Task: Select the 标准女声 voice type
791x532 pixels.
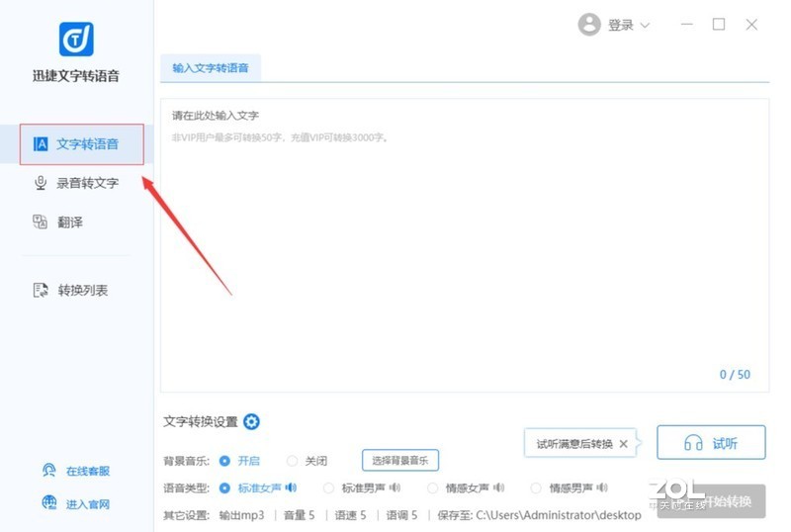Action: tap(224, 488)
